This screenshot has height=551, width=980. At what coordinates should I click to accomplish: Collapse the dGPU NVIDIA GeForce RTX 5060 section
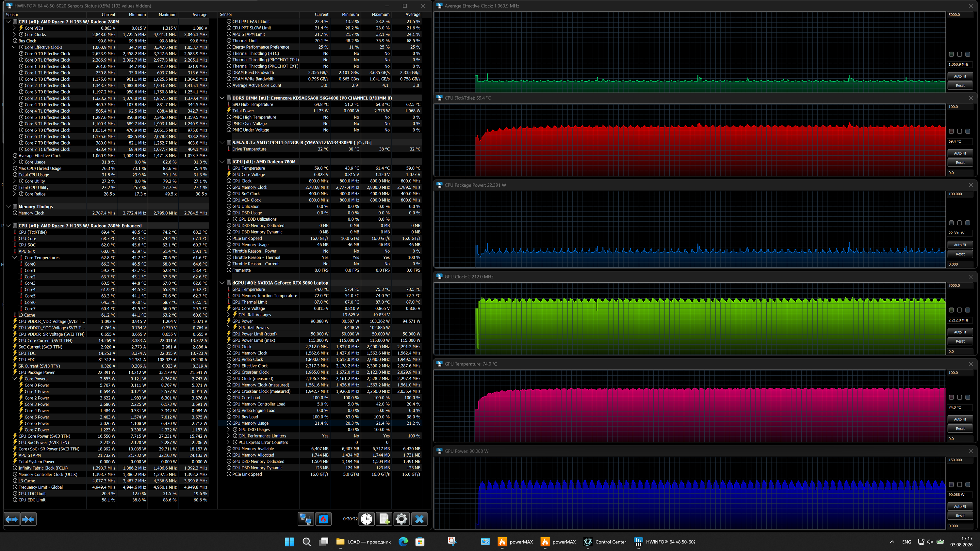click(222, 283)
